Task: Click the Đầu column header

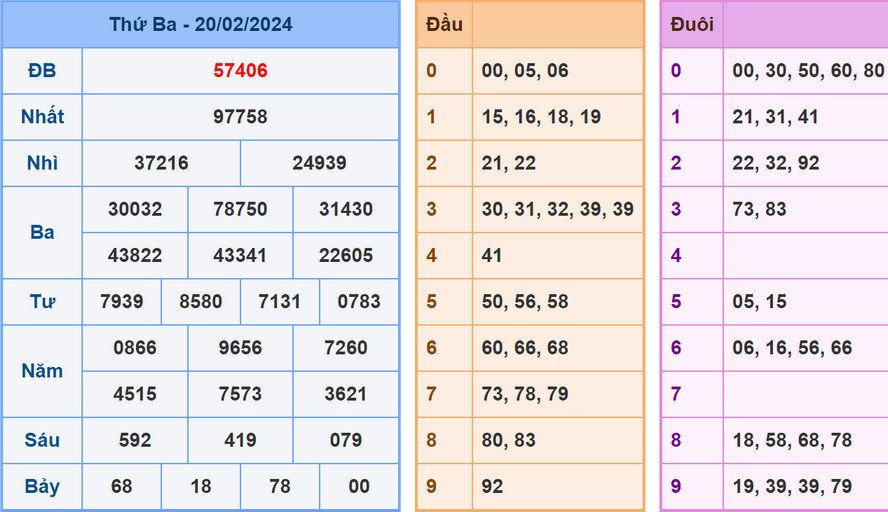Action: pos(444,24)
